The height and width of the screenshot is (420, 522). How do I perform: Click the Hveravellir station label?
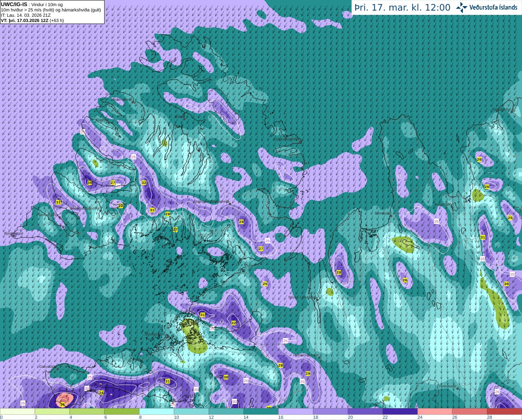(447, 386)
